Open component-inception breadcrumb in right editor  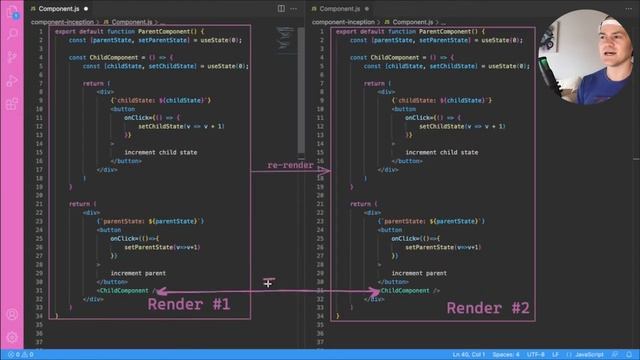343,22
